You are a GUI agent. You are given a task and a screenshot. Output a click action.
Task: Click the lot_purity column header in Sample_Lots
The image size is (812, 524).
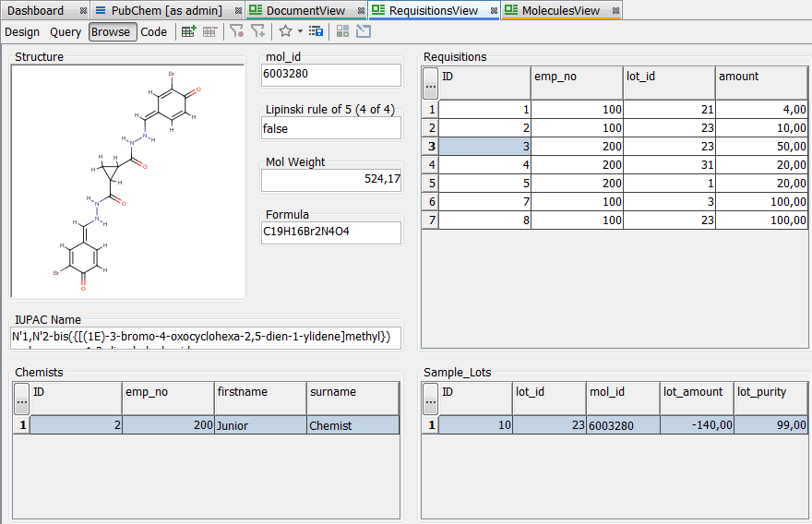[x=770, y=393]
